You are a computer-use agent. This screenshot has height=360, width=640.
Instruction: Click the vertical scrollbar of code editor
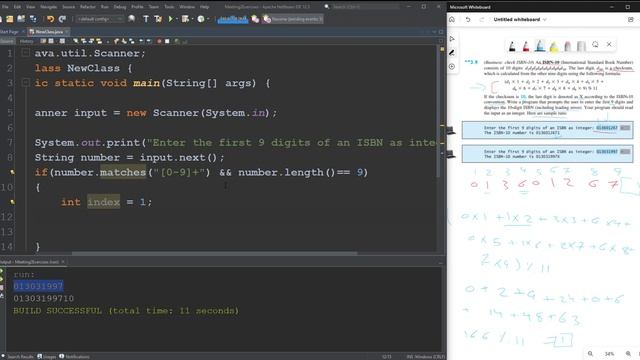point(439,112)
